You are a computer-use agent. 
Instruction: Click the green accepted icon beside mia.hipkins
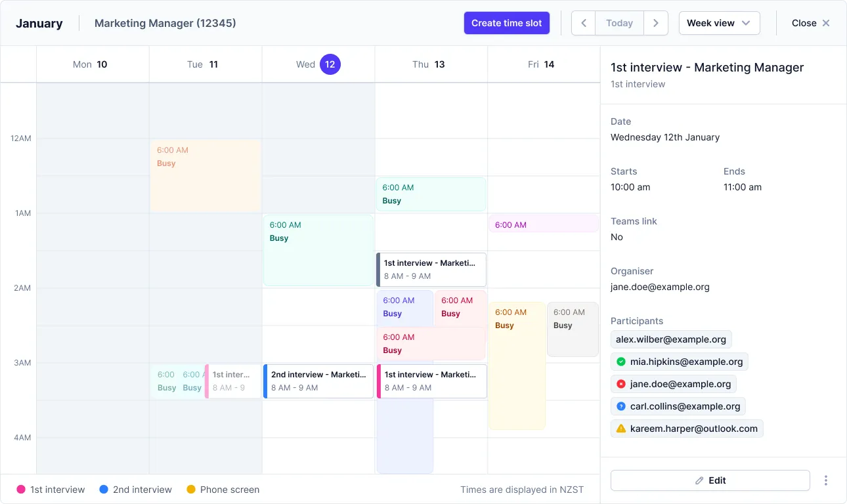tap(621, 362)
